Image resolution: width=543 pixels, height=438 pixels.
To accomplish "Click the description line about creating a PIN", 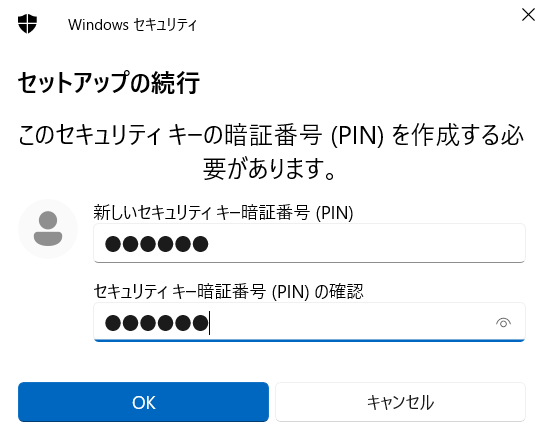I will [270, 135].
